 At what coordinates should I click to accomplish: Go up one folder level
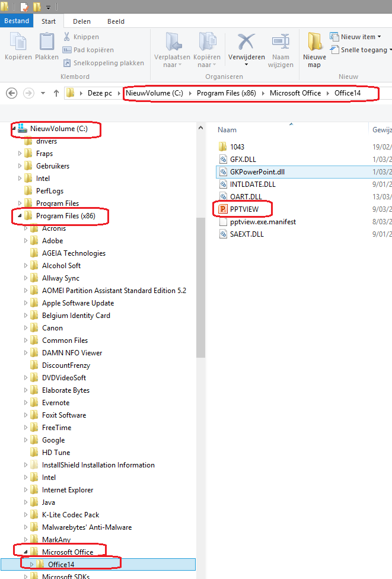(x=56, y=93)
